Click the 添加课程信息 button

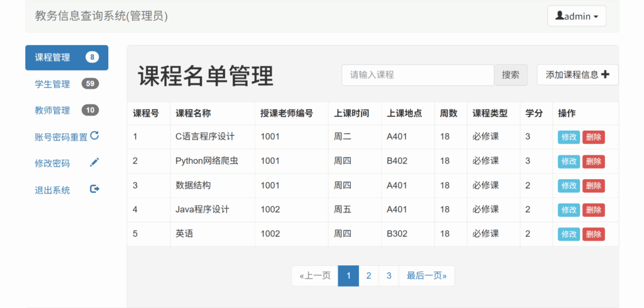[577, 75]
